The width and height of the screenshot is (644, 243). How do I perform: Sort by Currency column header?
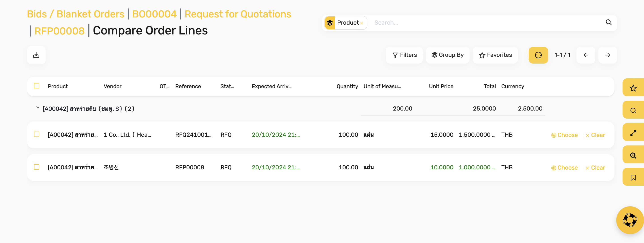point(513,86)
